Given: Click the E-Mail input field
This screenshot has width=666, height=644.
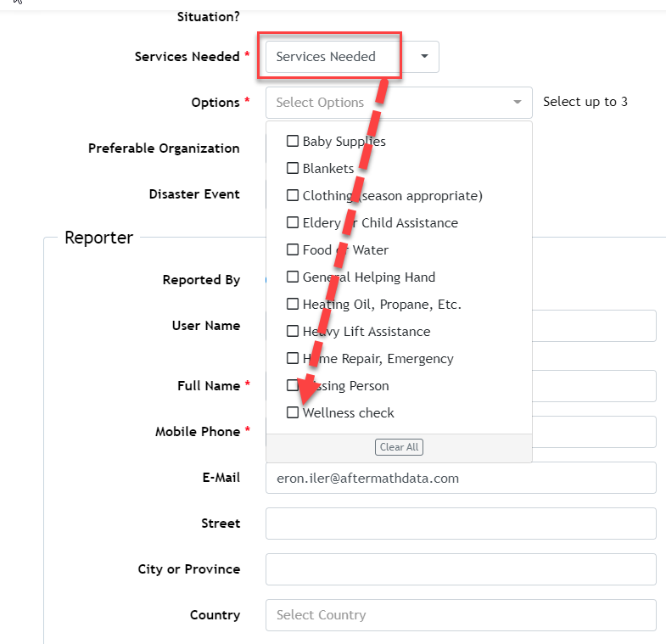Looking at the screenshot, I should (x=461, y=478).
